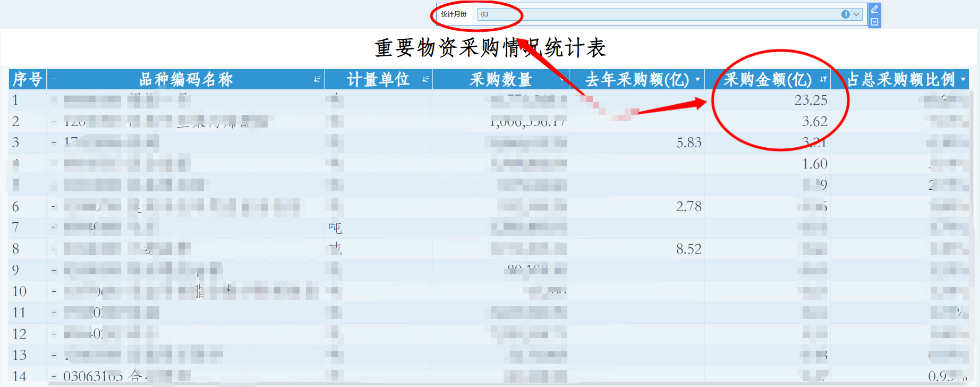Open the 占总采购额比例 column dropdown arrow

(964, 79)
